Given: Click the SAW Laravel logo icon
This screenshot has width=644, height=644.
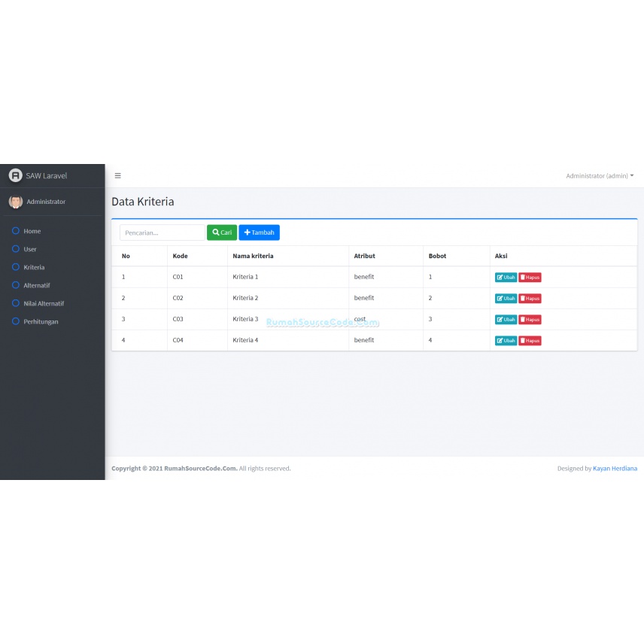Looking at the screenshot, I should [x=16, y=175].
